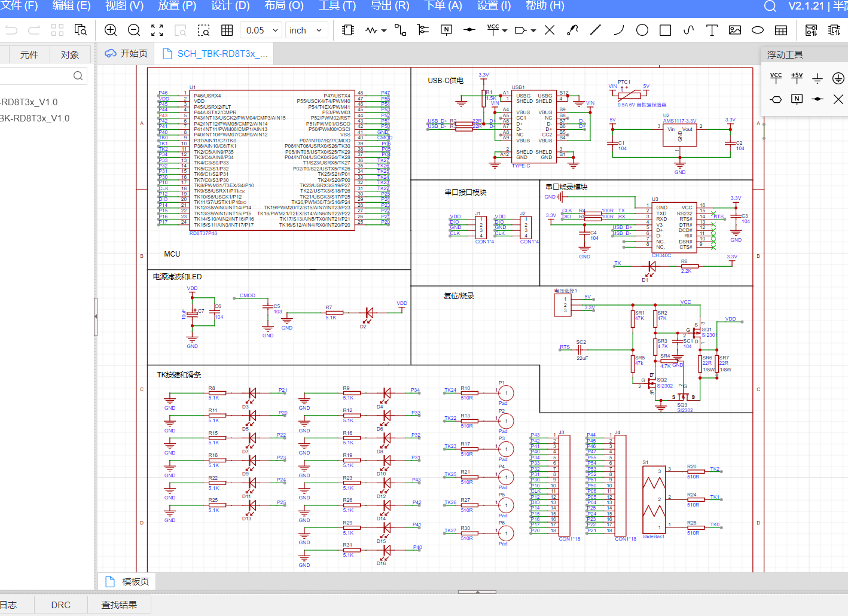Viewport: 848px width, 616px height.
Task: Insert an image with the picture icon
Action: click(735, 30)
